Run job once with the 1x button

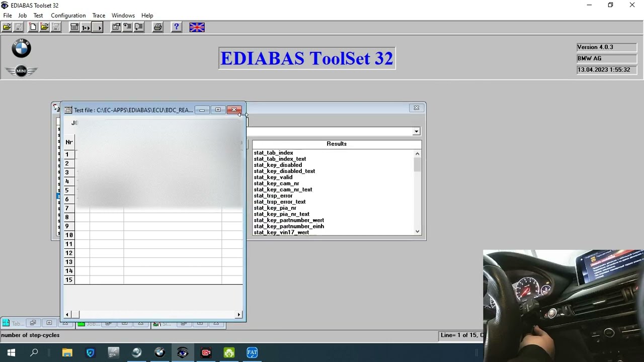86,27
